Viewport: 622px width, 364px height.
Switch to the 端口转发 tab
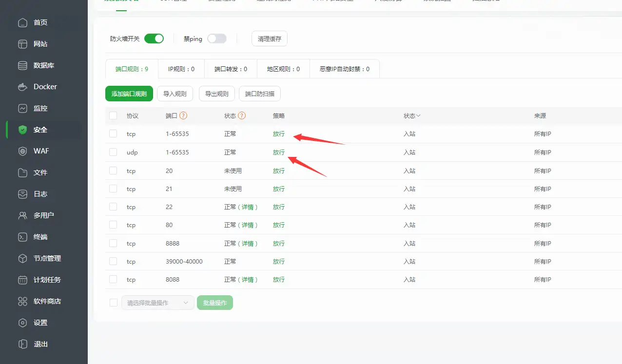[x=230, y=69]
